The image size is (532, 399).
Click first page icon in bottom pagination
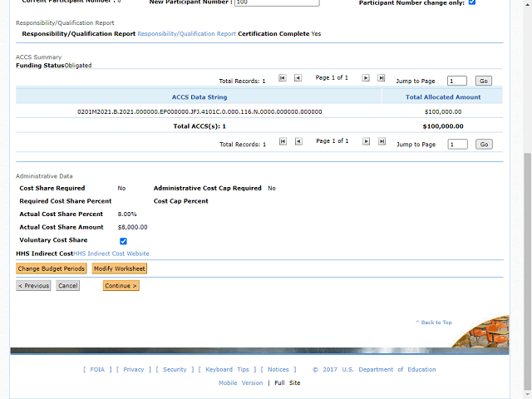(x=283, y=142)
